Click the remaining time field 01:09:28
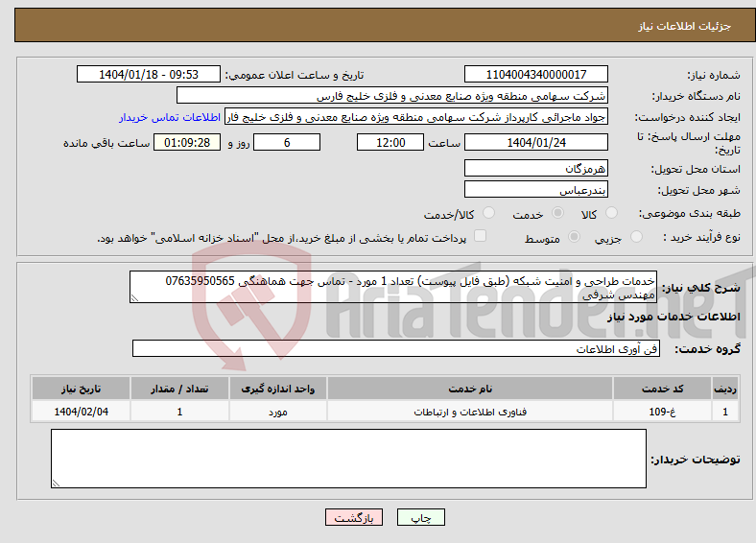Image resolution: width=756 pixels, height=543 pixels. pos(187,142)
